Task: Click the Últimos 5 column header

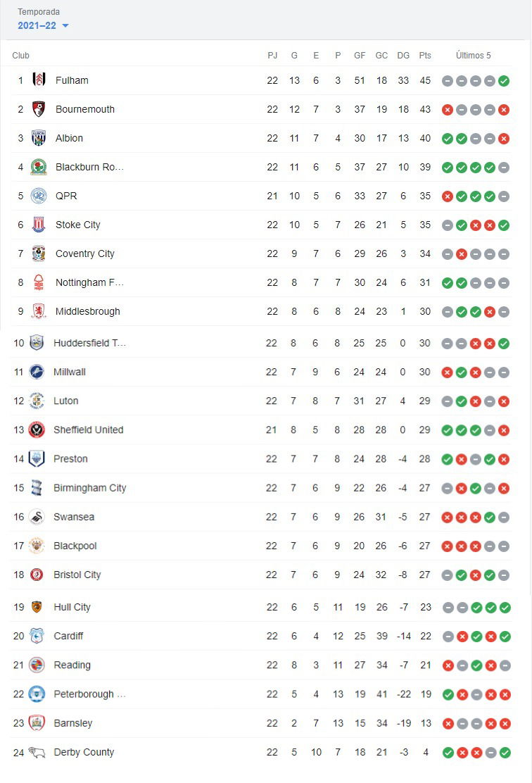Action: [473, 56]
